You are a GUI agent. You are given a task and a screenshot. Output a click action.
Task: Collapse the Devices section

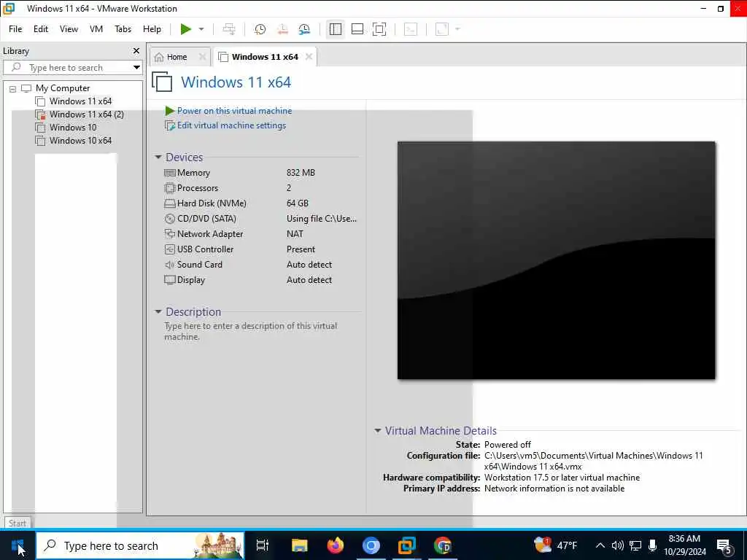pos(158,157)
